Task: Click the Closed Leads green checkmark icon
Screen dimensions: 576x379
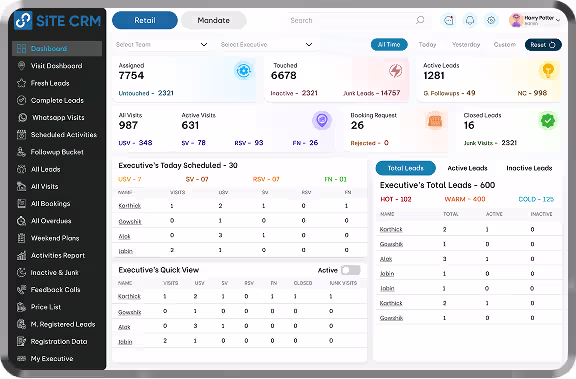Action: [x=547, y=120]
